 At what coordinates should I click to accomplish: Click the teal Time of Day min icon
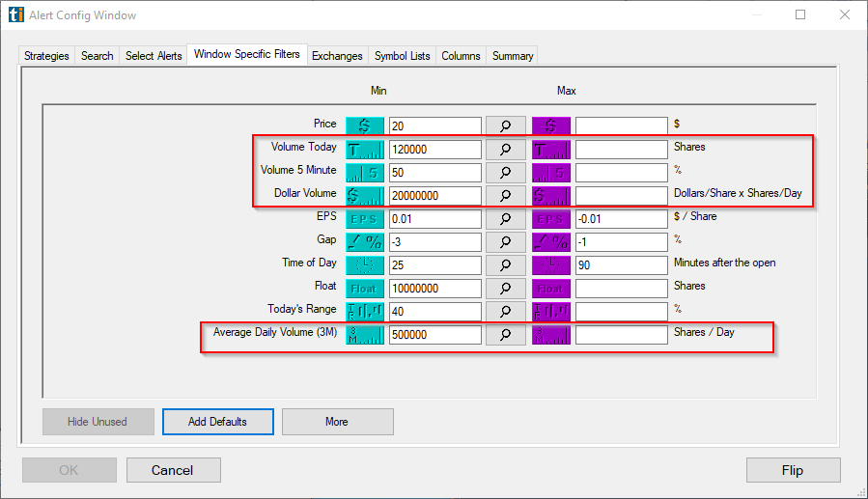click(x=365, y=265)
